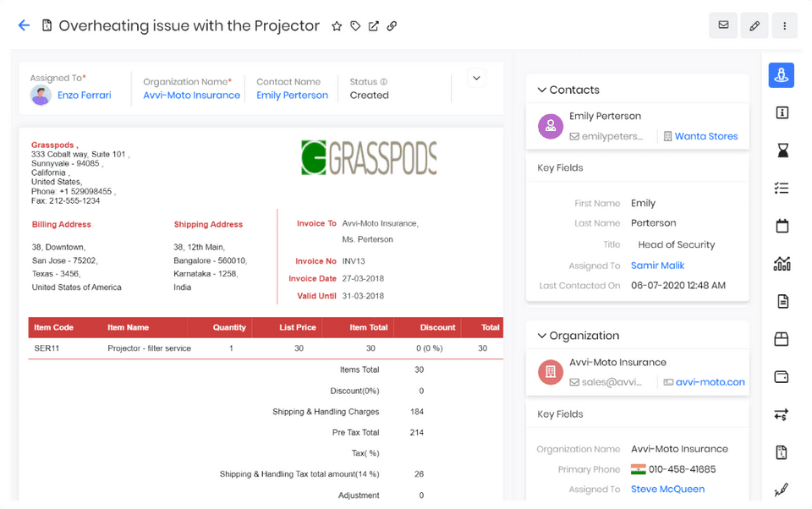Click invoice date 27-03-2018
The image size is (812, 509).
(363, 278)
